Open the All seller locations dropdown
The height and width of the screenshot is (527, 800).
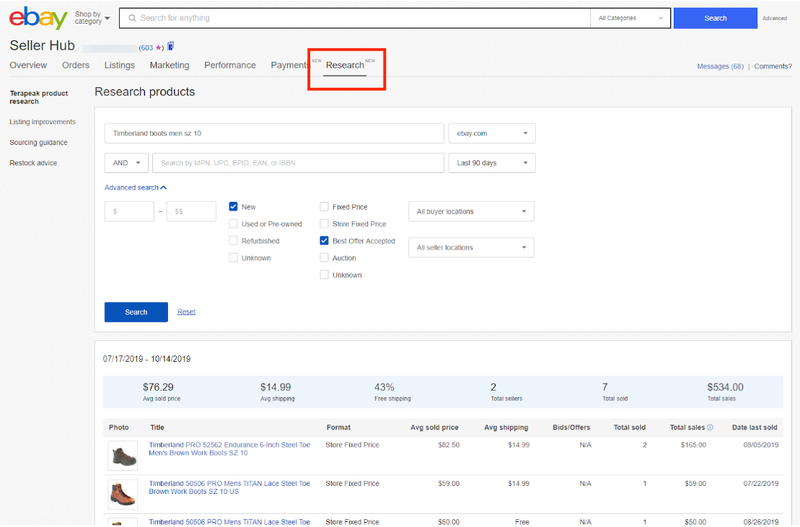[x=471, y=247]
